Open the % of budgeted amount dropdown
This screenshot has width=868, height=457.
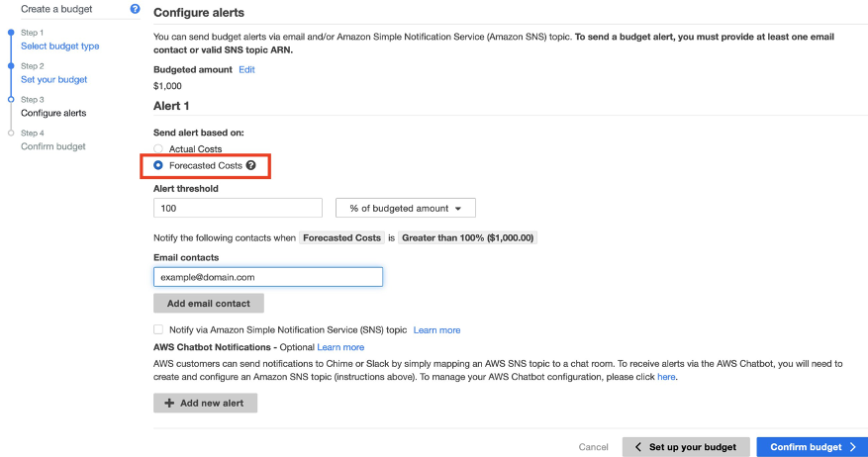point(405,208)
